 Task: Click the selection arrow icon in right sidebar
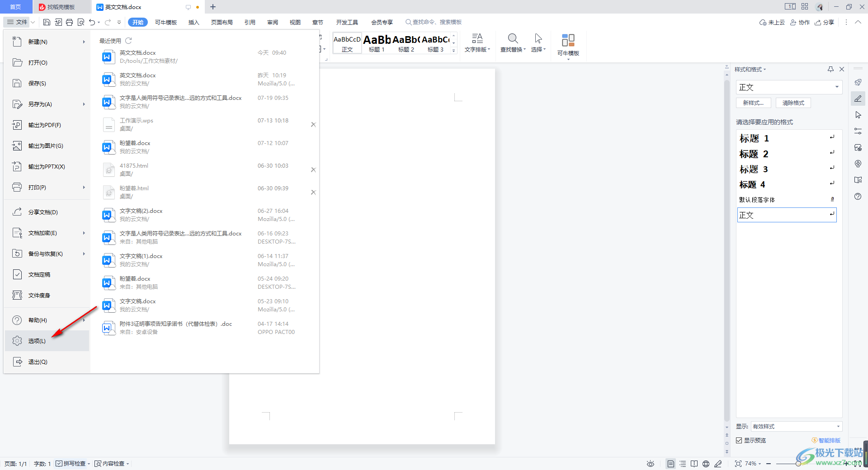858,115
